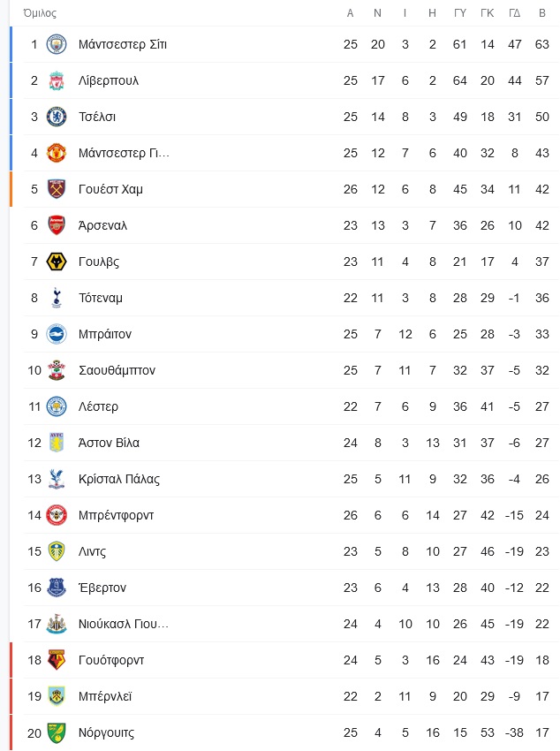Open the Λίβερπουλ team link
Screen dimensions: 560x751
(109, 80)
